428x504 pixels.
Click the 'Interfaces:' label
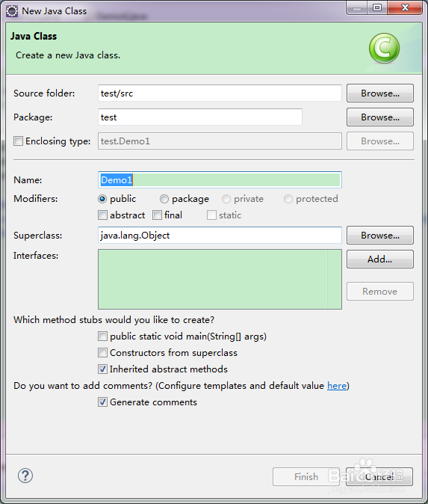click(36, 256)
